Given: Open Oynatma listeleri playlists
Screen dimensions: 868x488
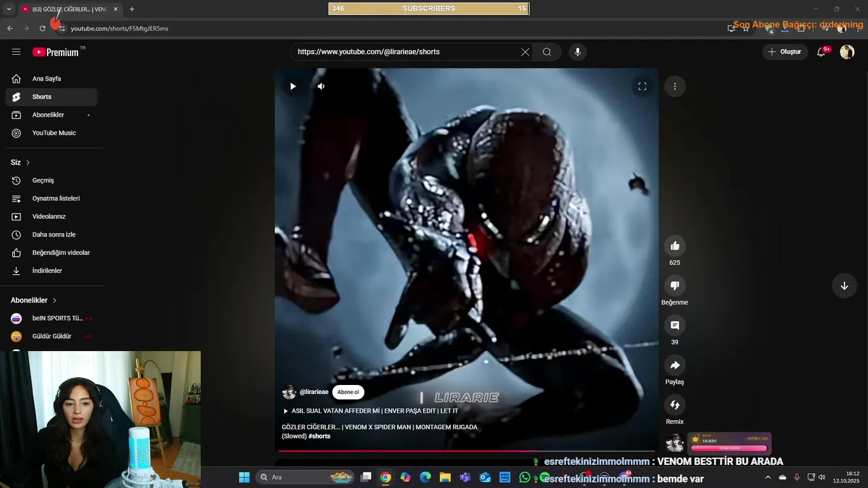Looking at the screenshot, I should [52, 199].
